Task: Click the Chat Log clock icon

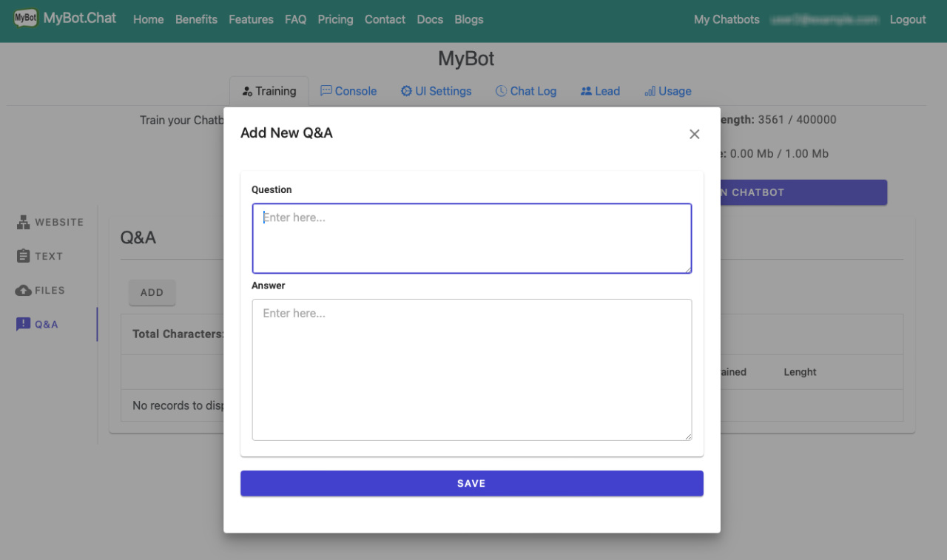Action: click(x=500, y=90)
